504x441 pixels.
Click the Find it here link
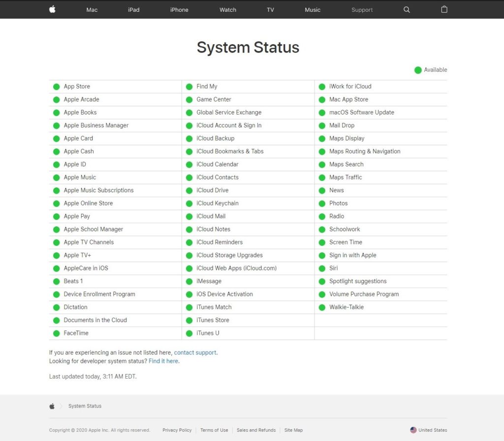(x=163, y=361)
